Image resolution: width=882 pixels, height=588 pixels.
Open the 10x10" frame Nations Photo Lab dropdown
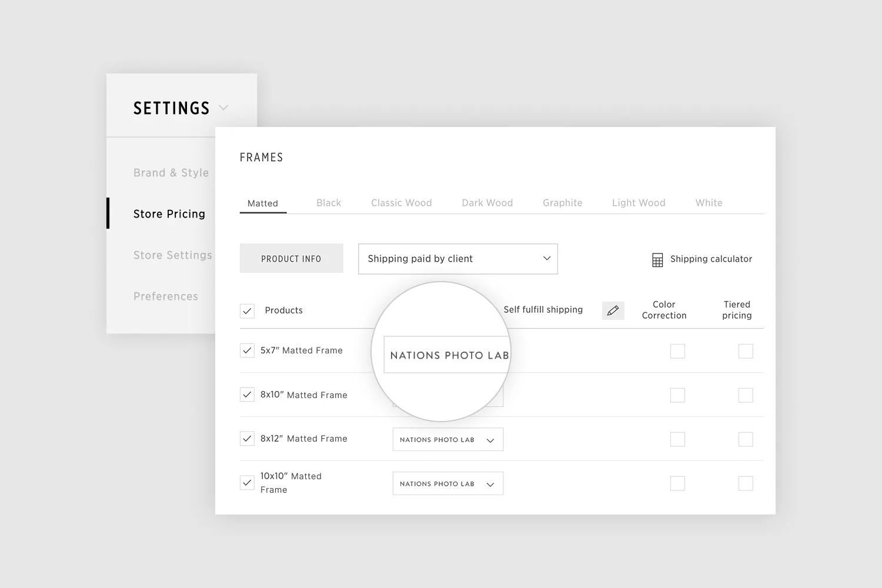tap(448, 483)
